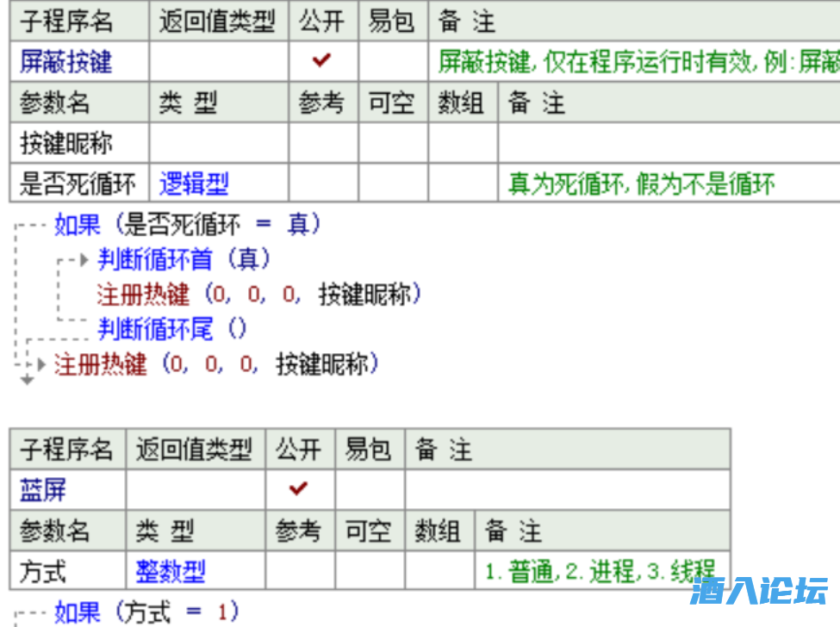Select the 屏蔽按键 subroutine name
840x627 pixels.
point(66,62)
